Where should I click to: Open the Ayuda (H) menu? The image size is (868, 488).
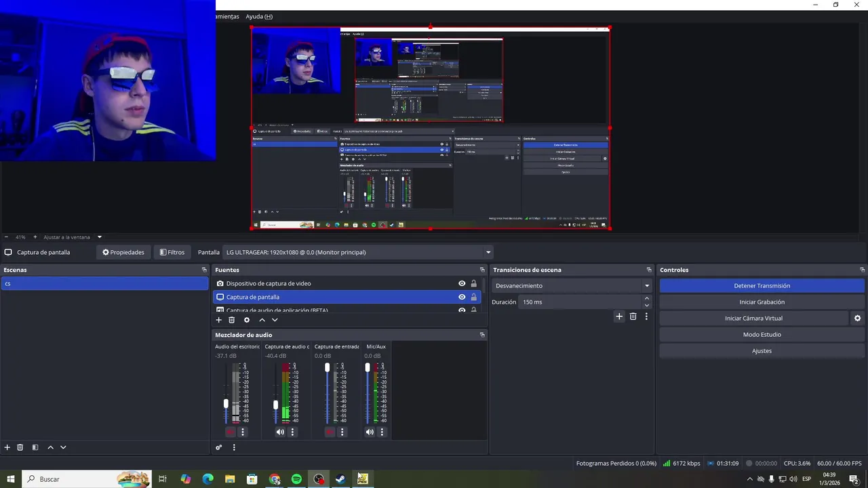(x=259, y=16)
